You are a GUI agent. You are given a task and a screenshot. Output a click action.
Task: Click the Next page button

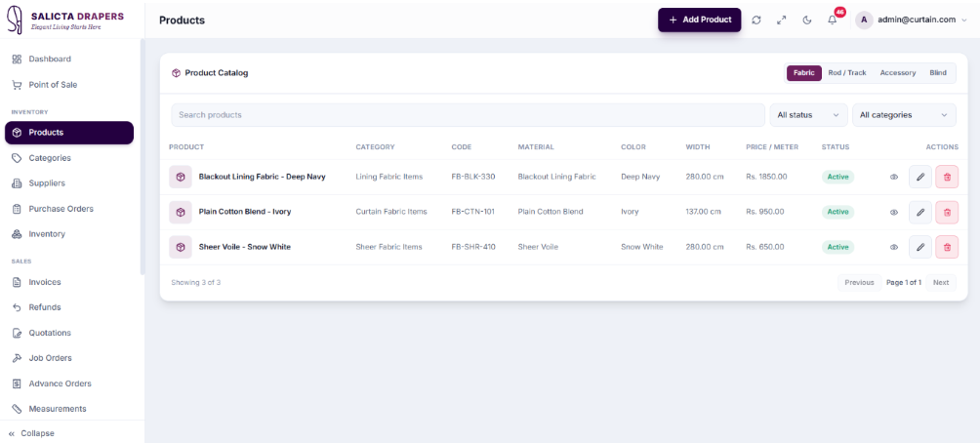[941, 282]
